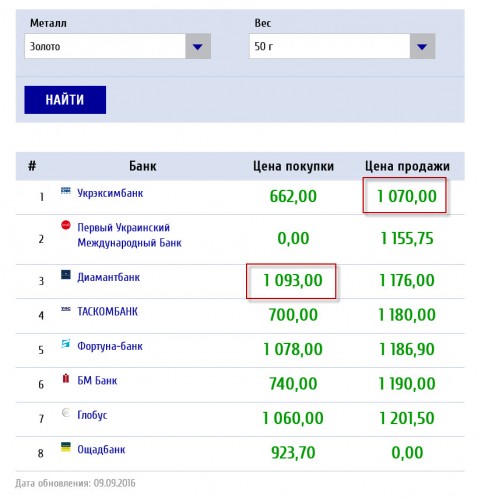The width and height of the screenshot is (478, 500).
Task: Click Фортуна-банк sell price 1 186,90
Action: click(x=407, y=349)
